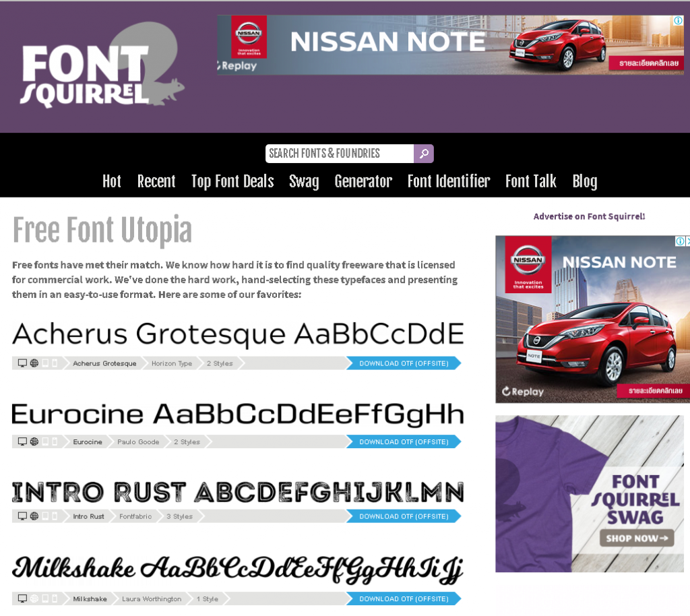Click the web globe icon in the Milkshake row
The width and height of the screenshot is (690, 616).
pos(34,598)
